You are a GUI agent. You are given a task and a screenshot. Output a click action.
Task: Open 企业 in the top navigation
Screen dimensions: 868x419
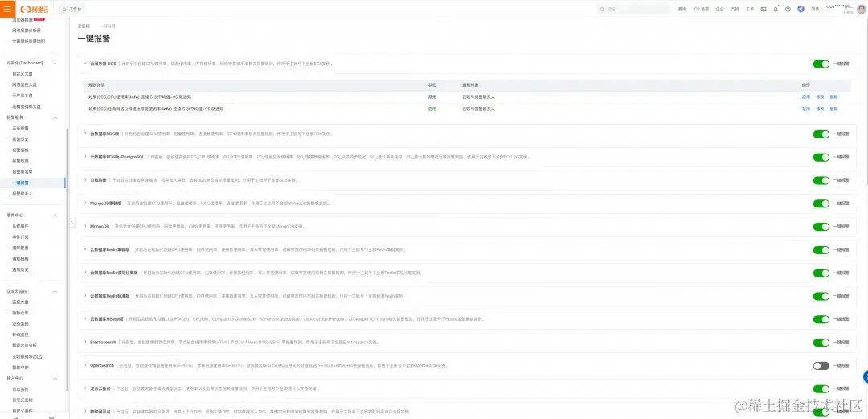[x=719, y=10]
